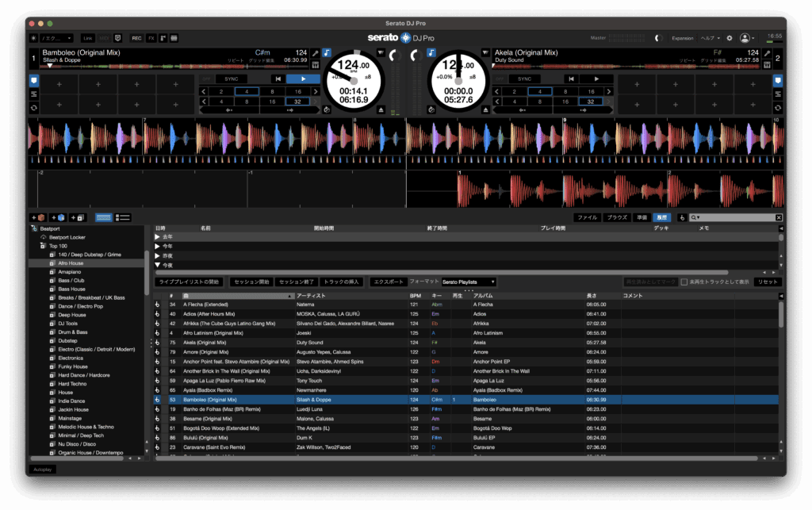Screen dimensions: 812x510
Task: Click the deck 1 stems icon below the pencil
Action: click(x=316, y=65)
